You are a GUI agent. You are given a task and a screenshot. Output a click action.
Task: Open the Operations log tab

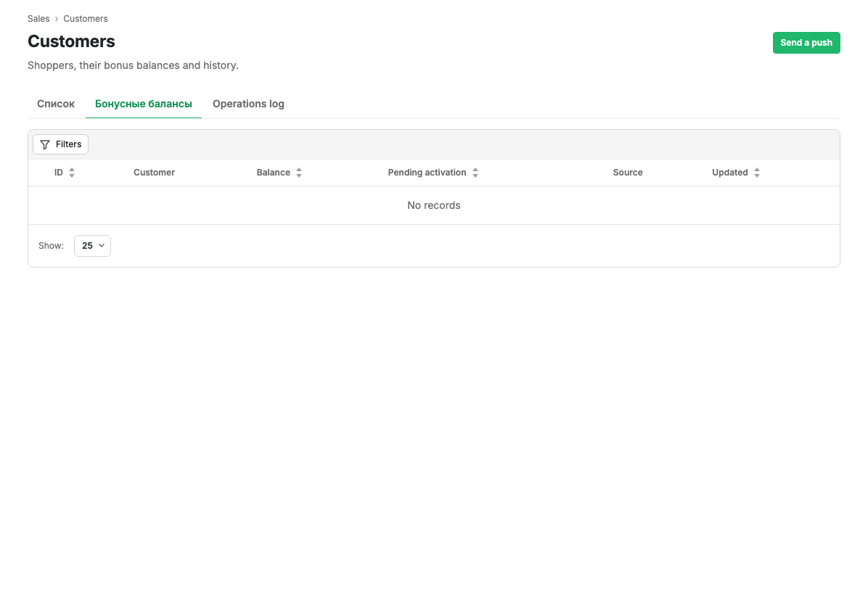[248, 104]
